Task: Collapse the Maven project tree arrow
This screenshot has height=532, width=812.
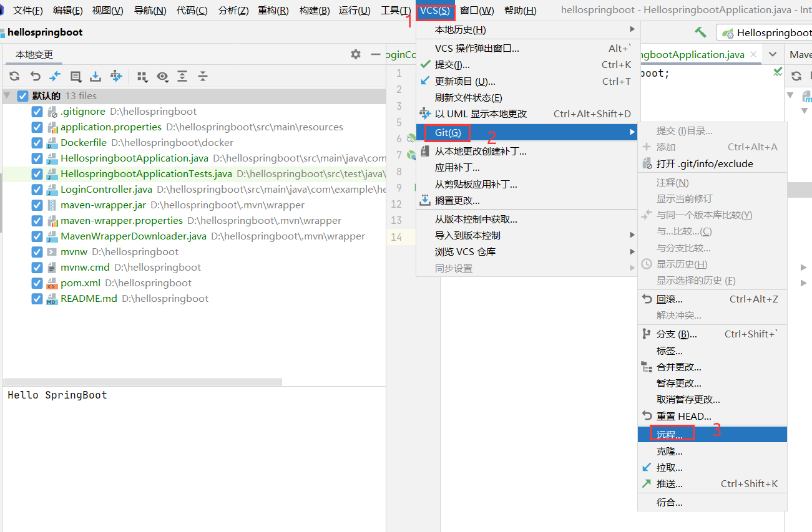Action: pyautogui.click(x=791, y=95)
